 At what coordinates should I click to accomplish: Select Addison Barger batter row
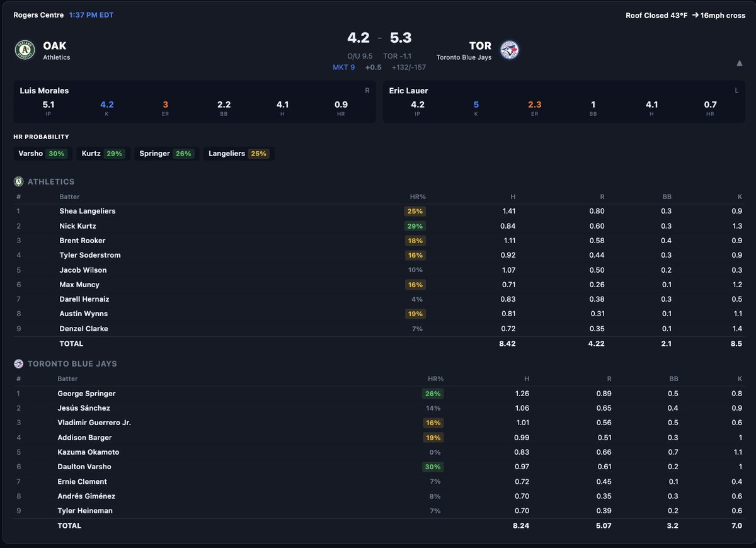tap(378, 438)
